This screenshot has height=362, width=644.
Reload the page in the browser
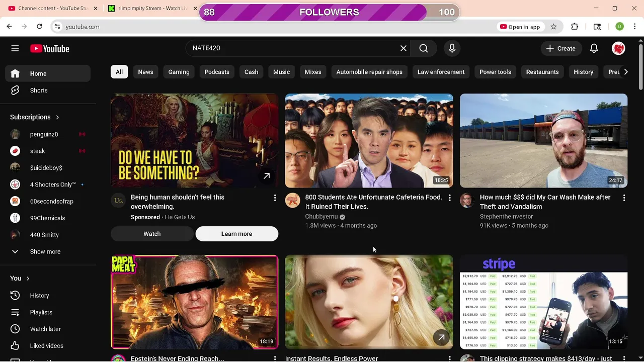[x=39, y=27]
